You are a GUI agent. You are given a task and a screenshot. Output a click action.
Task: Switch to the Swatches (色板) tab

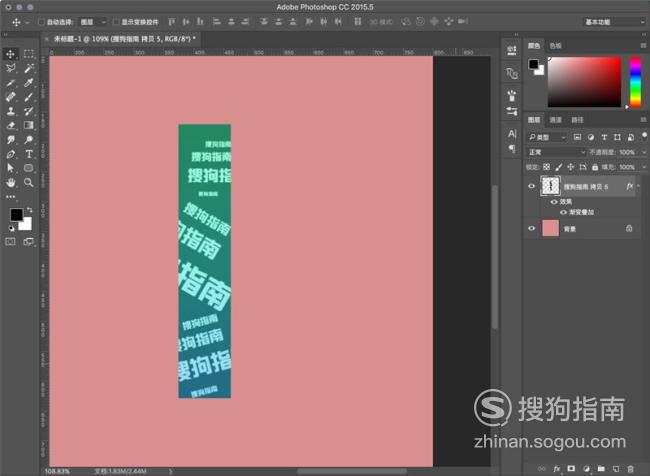click(555, 46)
